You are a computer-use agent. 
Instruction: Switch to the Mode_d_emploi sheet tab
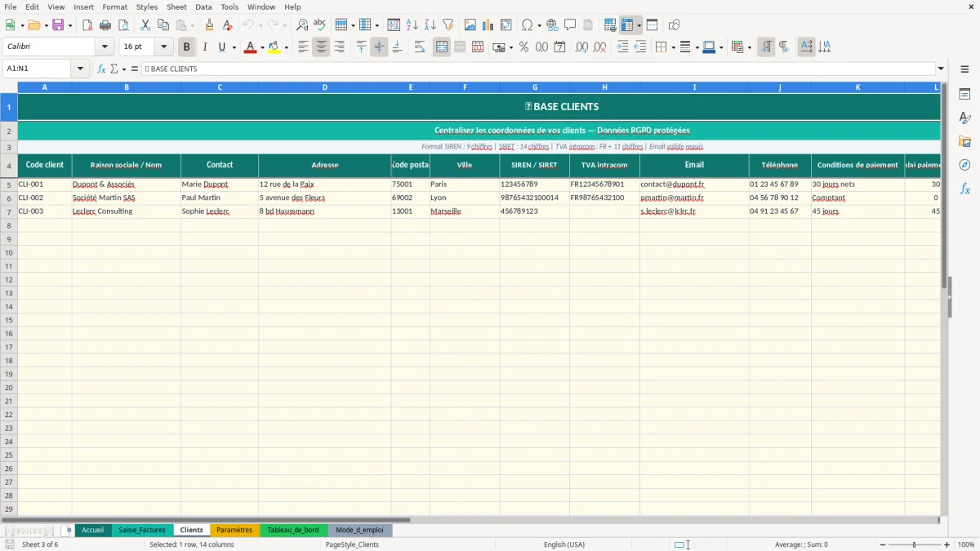pos(359,531)
